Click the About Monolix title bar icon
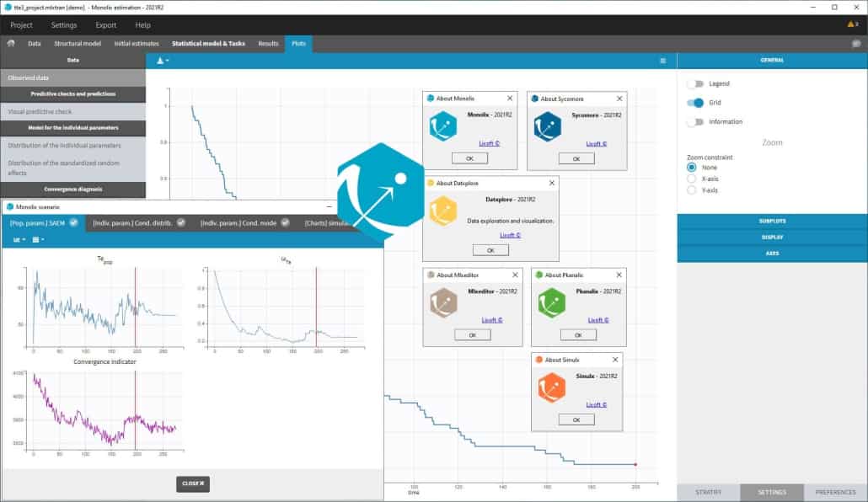 point(430,98)
